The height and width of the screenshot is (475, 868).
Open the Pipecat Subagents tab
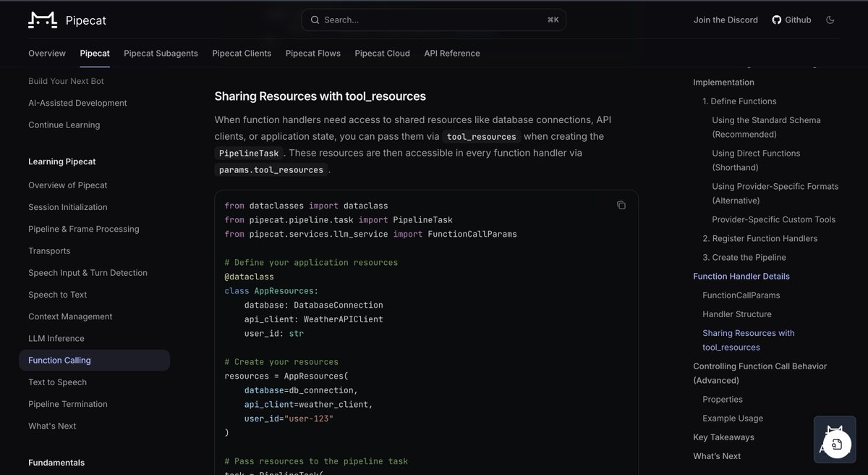coord(161,54)
